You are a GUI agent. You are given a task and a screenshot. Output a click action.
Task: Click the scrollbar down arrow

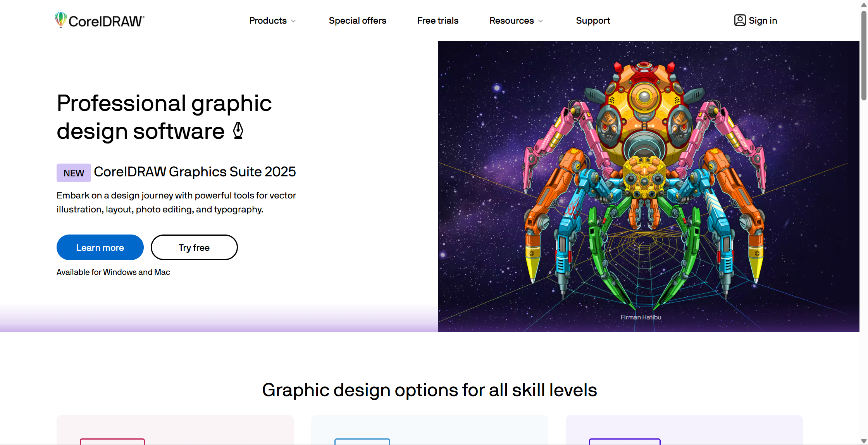(863, 441)
